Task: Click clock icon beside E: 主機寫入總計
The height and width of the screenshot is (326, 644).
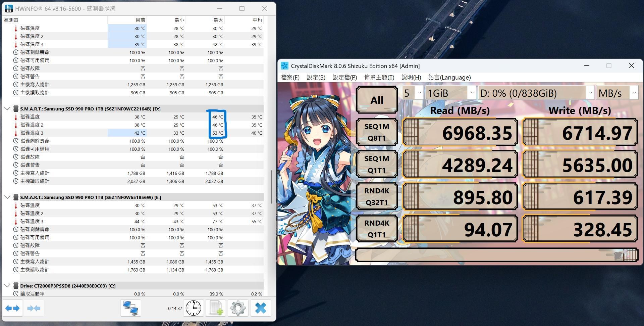Action: (16, 262)
